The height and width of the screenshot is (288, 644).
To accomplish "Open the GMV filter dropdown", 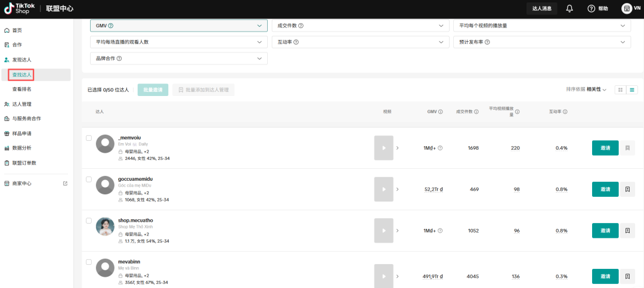I will (x=179, y=26).
